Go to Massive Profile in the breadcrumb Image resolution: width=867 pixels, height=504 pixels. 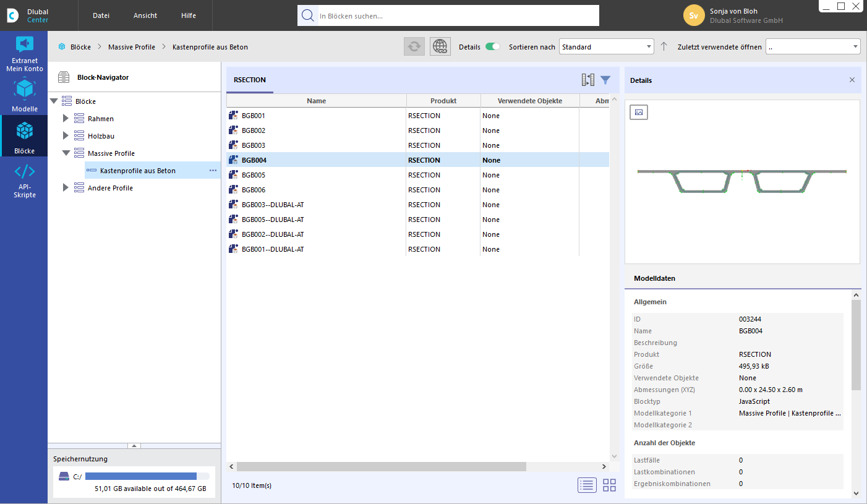tap(130, 47)
